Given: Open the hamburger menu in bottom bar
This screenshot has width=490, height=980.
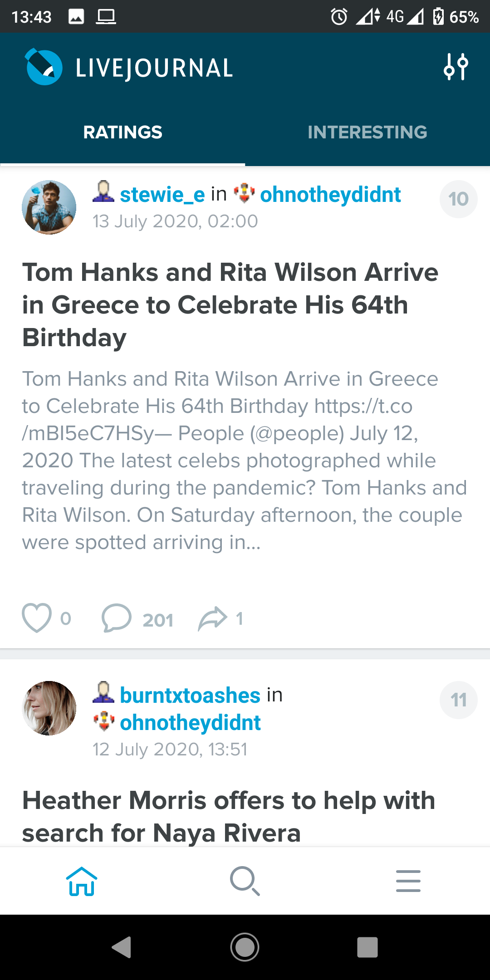Looking at the screenshot, I should [408, 881].
